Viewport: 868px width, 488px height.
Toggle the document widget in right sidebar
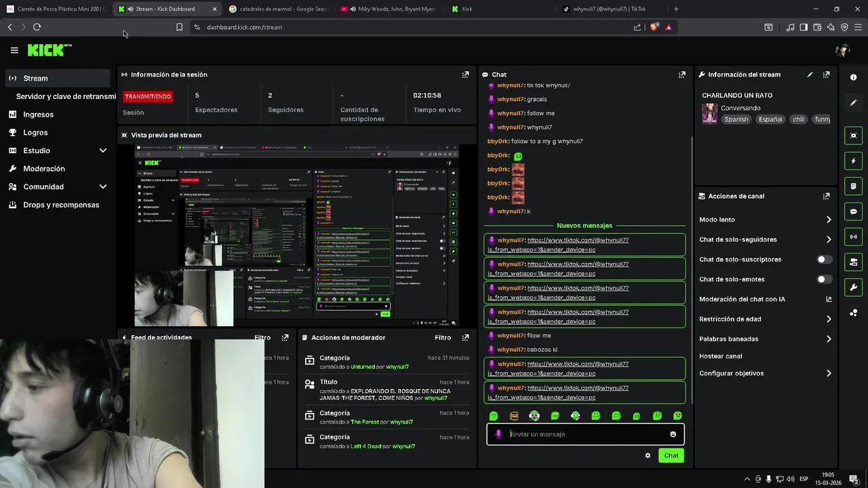click(853, 186)
